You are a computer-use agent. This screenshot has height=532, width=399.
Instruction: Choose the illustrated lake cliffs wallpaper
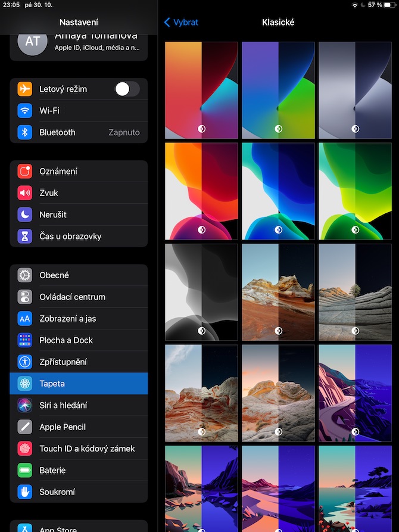[201, 489]
